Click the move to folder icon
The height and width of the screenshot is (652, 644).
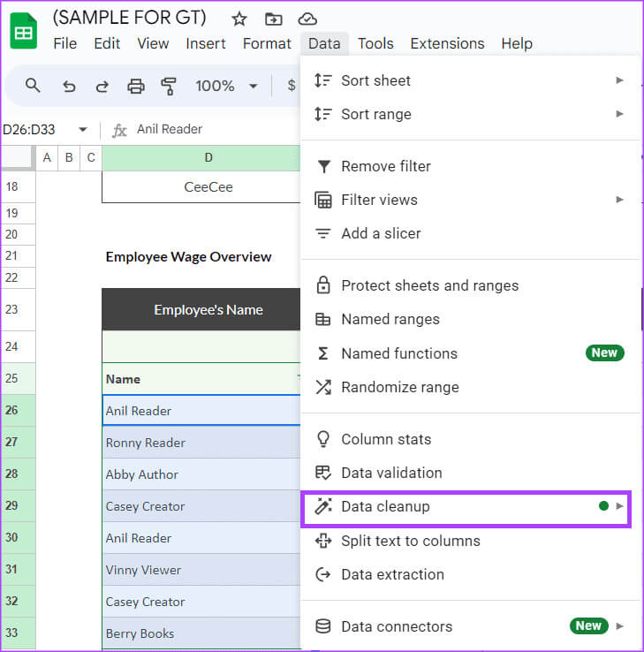tap(274, 19)
